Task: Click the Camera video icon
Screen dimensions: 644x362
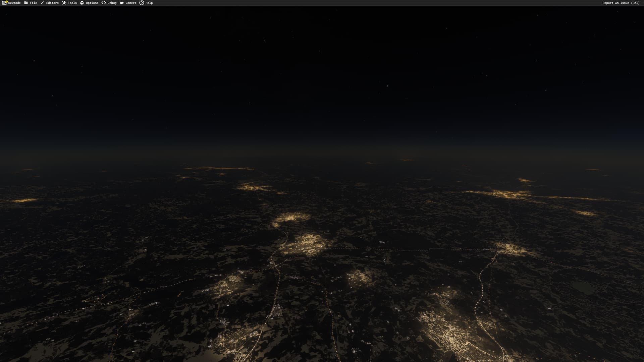Action: point(122,3)
